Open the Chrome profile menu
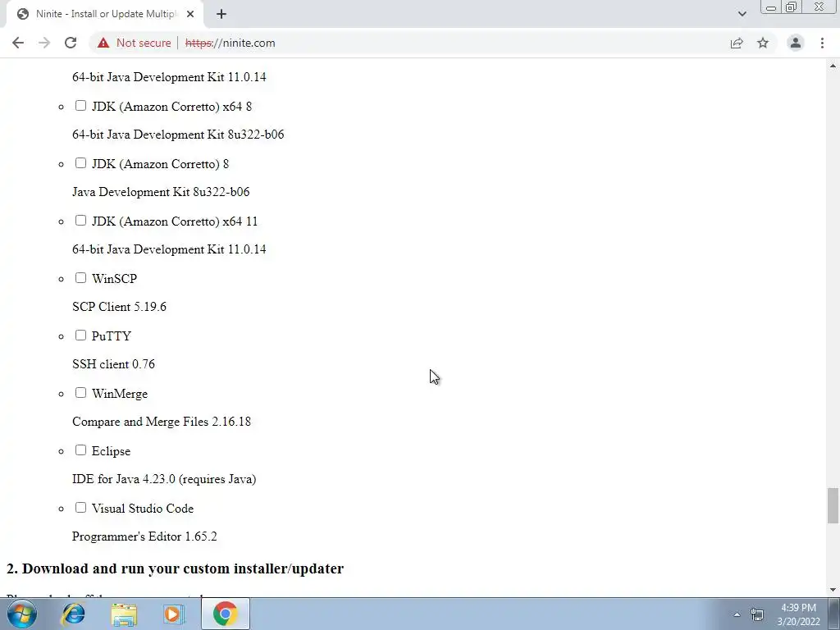840x630 pixels. pyautogui.click(x=796, y=43)
